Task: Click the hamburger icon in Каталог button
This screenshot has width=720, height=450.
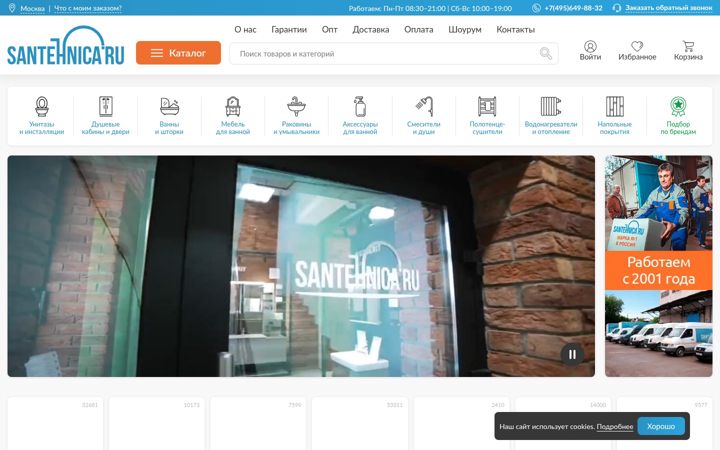Action: point(157,53)
